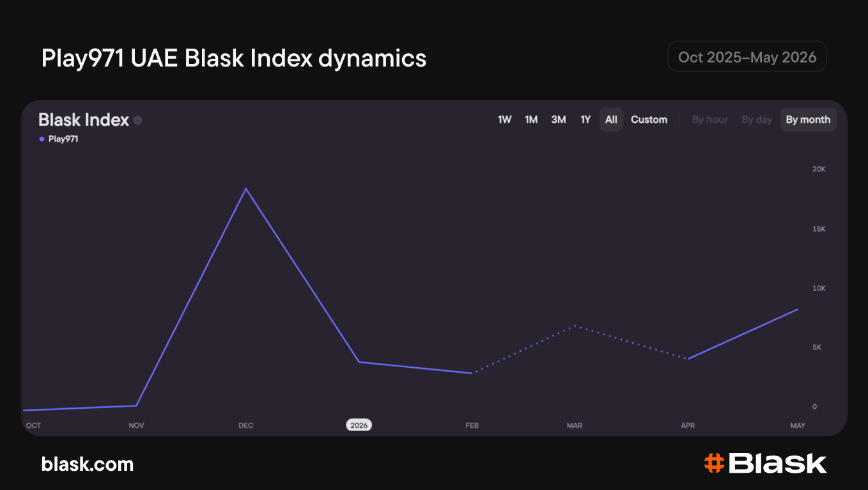Click the OCT axis label
The height and width of the screenshot is (490, 868).
[x=33, y=425]
